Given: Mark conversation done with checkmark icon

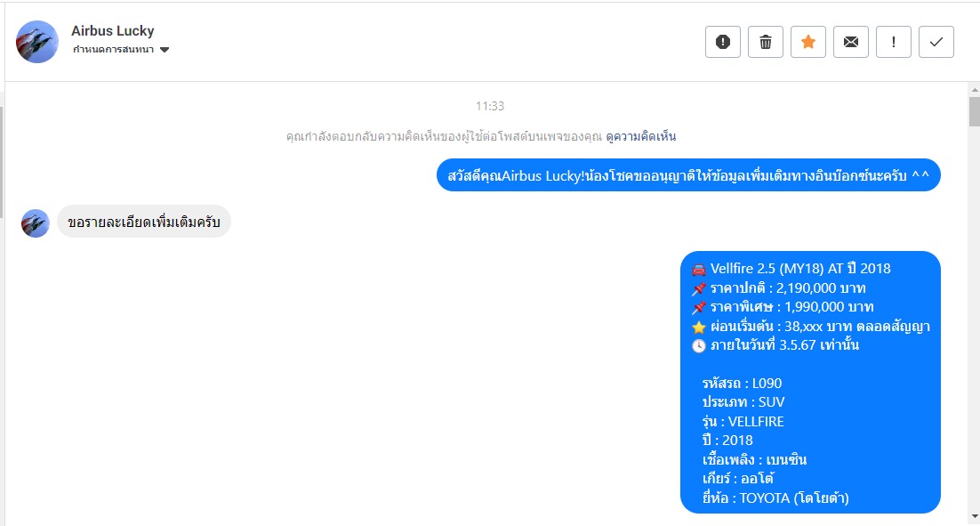Looking at the screenshot, I should click(x=936, y=42).
